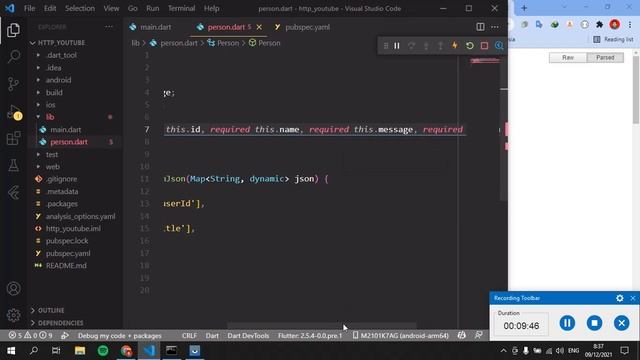Open Chrome Reading list
The height and width of the screenshot is (360, 640).
coord(613,39)
